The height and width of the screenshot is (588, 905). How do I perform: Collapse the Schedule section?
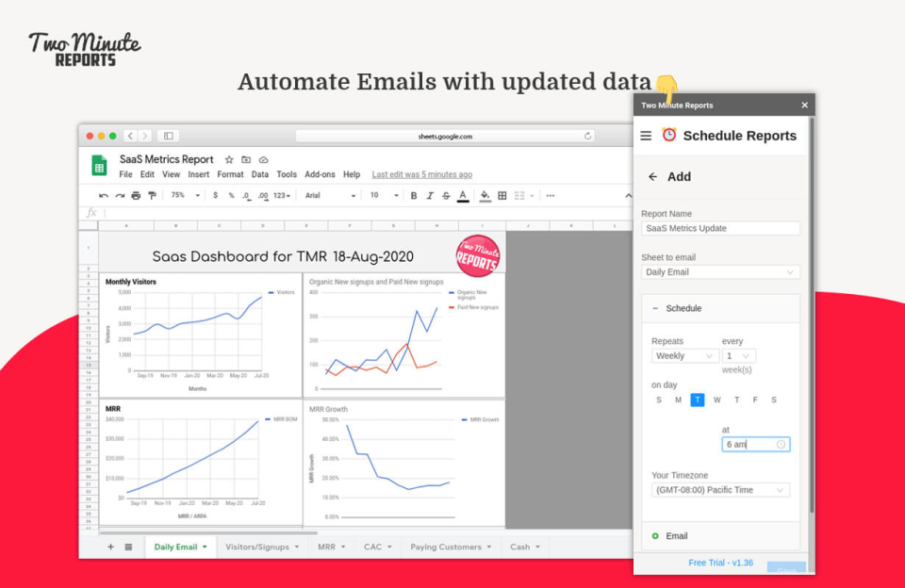720,309
